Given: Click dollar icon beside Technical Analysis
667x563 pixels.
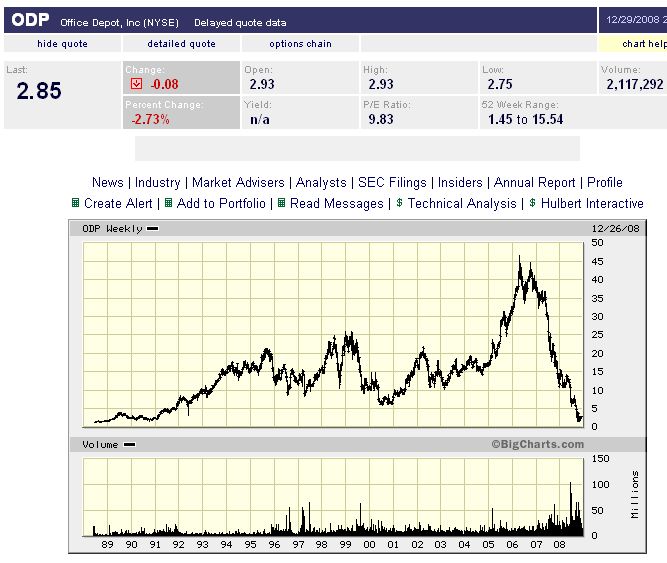Looking at the screenshot, I should 399,202.
